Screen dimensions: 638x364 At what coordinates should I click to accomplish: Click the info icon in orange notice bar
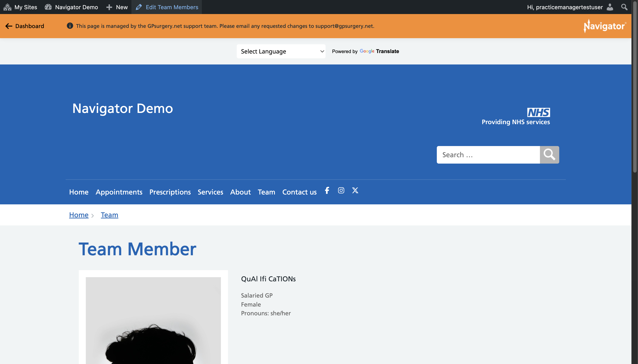70,26
